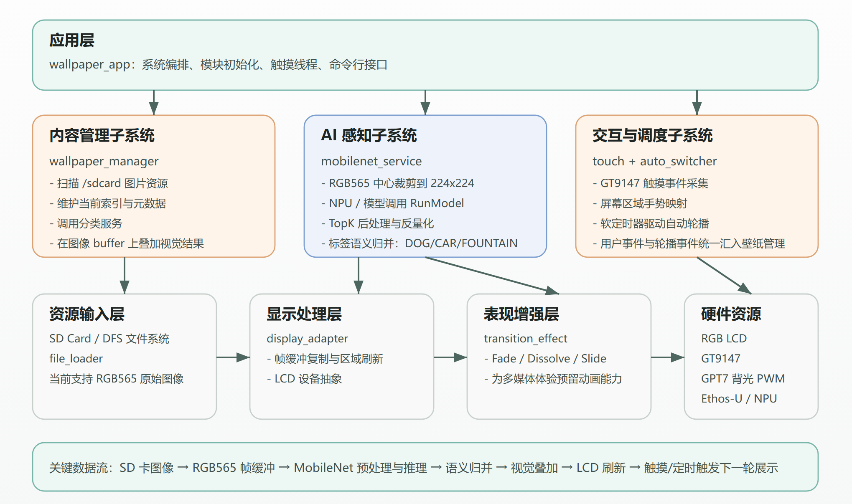852x504 pixels.
Task: Click the 应用层 title heading
Action: [72, 41]
